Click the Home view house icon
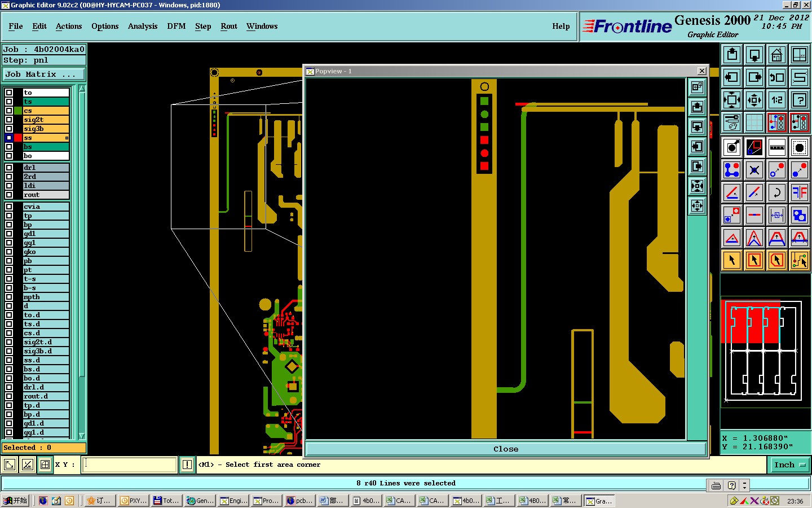 pyautogui.click(x=777, y=55)
